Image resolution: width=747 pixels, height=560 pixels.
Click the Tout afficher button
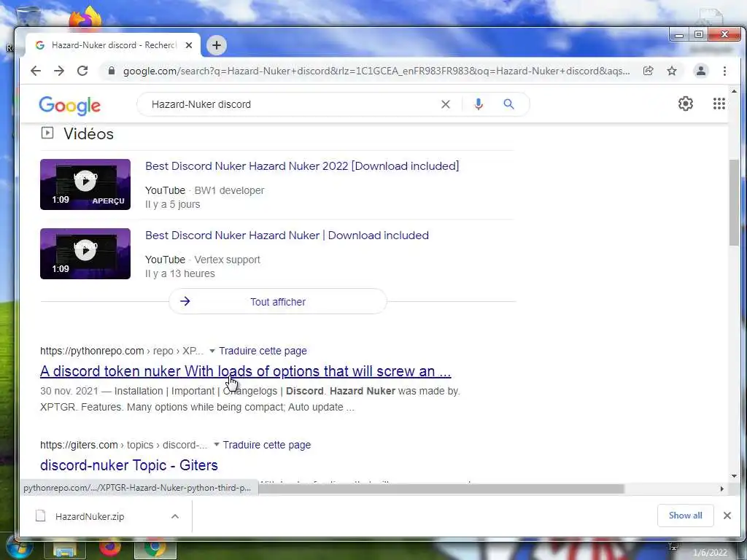pos(278,301)
